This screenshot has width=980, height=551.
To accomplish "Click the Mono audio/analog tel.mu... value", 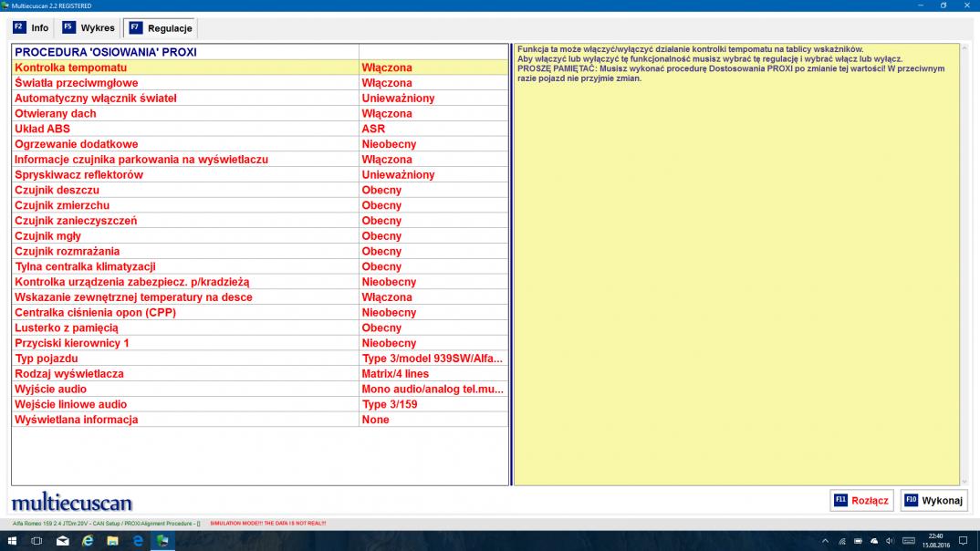I will pyautogui.click(x=433, y=390).
